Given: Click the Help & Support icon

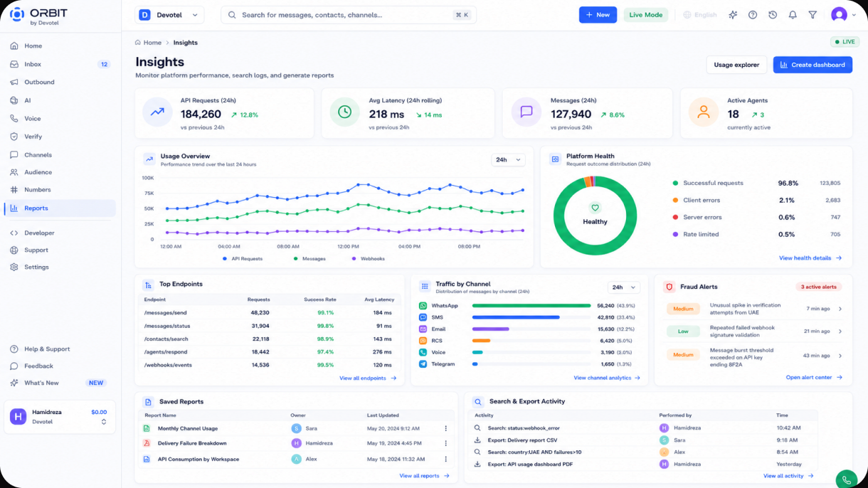Looking at the screenshot, I should (14, 349).
